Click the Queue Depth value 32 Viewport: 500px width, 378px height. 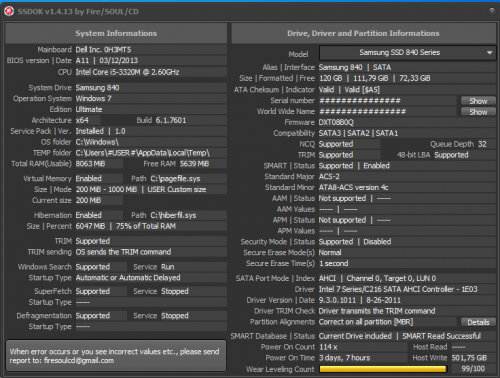pos(482,144)
